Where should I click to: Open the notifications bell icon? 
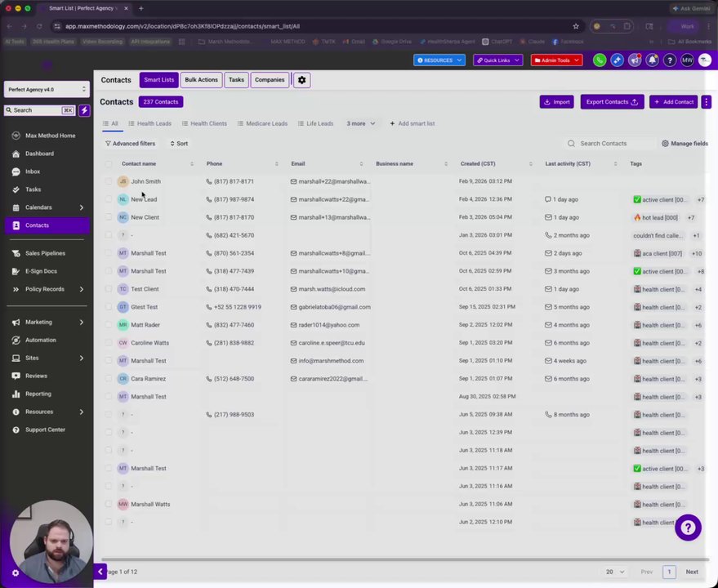[652, 60]
